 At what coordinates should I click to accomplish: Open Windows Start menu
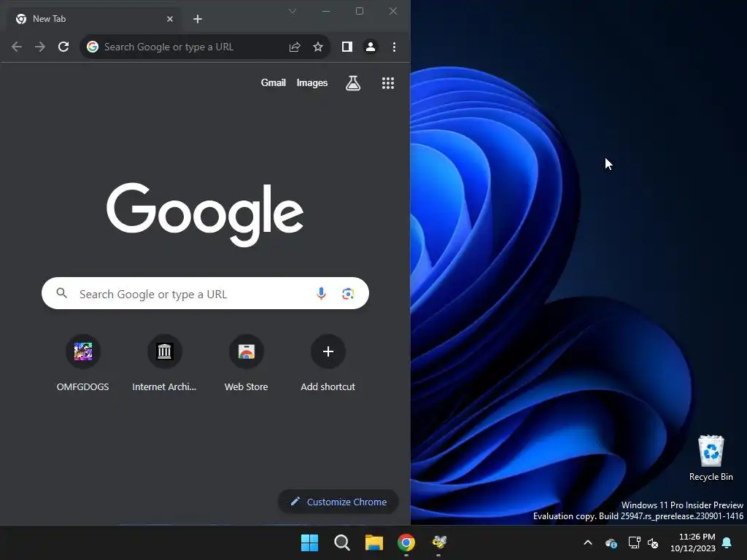[x=309, y=542]
